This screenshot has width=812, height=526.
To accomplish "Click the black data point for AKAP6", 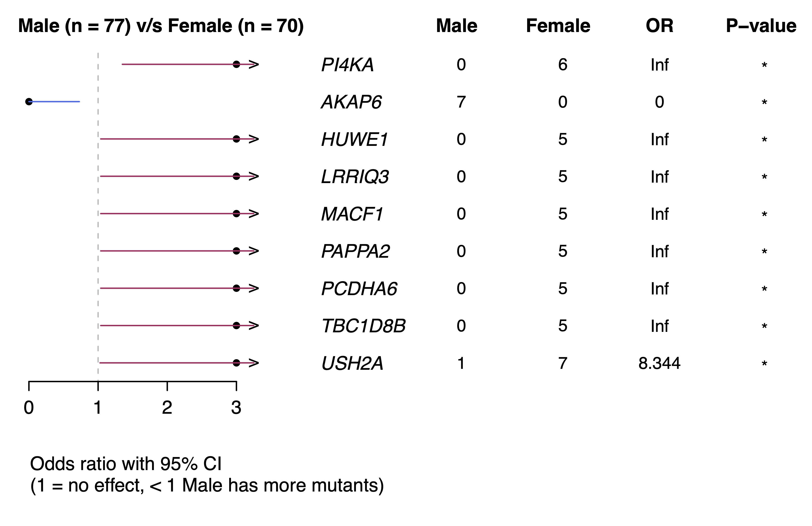I will pyautogui.click(x=29, y=102).
